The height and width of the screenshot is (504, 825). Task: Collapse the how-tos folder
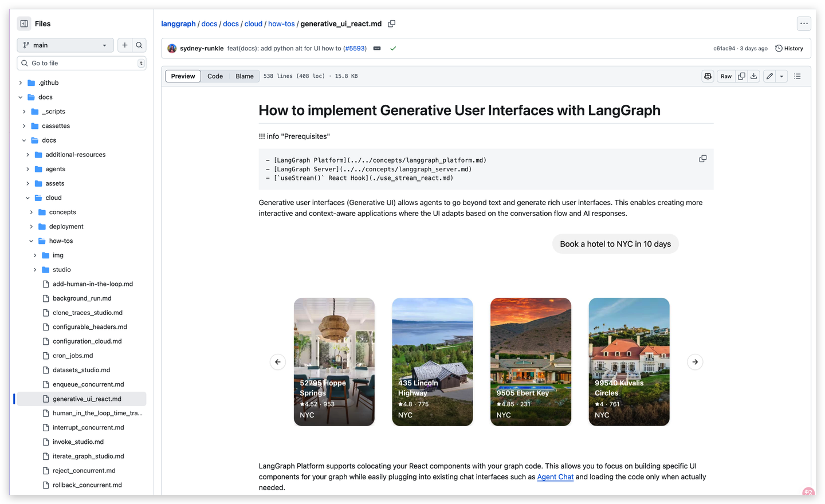click(32, 241)
